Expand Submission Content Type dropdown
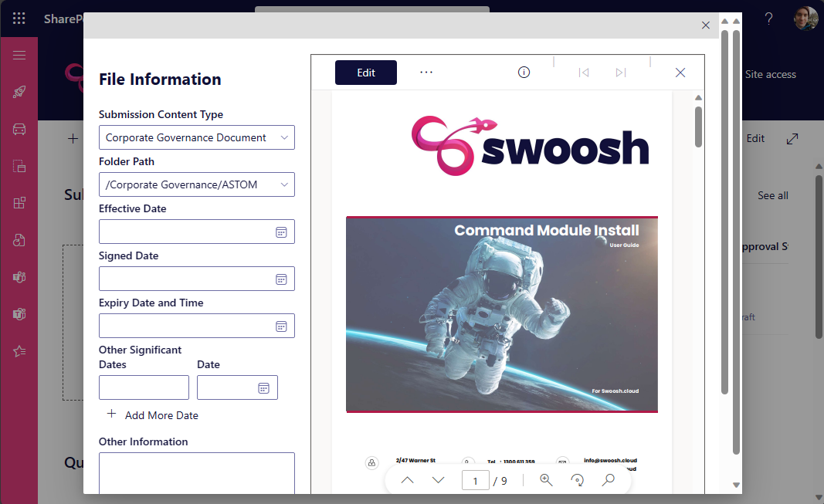This screenshot has height=504, width=824. (284, 137)
